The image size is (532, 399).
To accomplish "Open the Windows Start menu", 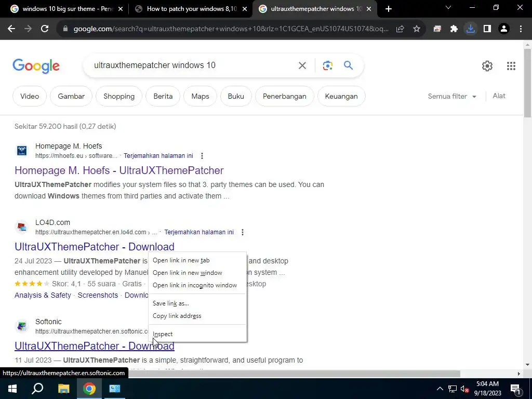I will 12,389.
